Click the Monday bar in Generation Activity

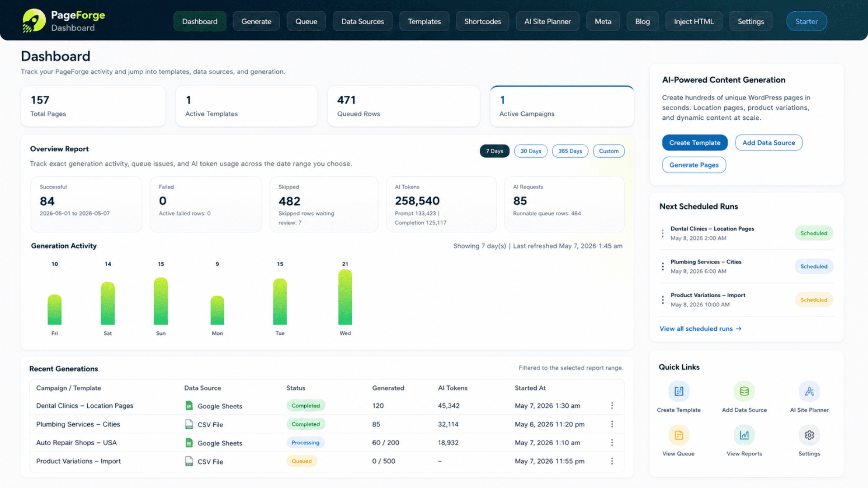[217, 310]
